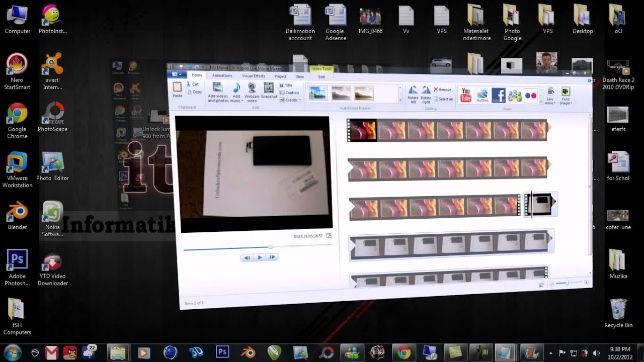The image size is (644, 362).
Task: Open VMware Workstation desktop icon
Action: [x=17, y=169]
